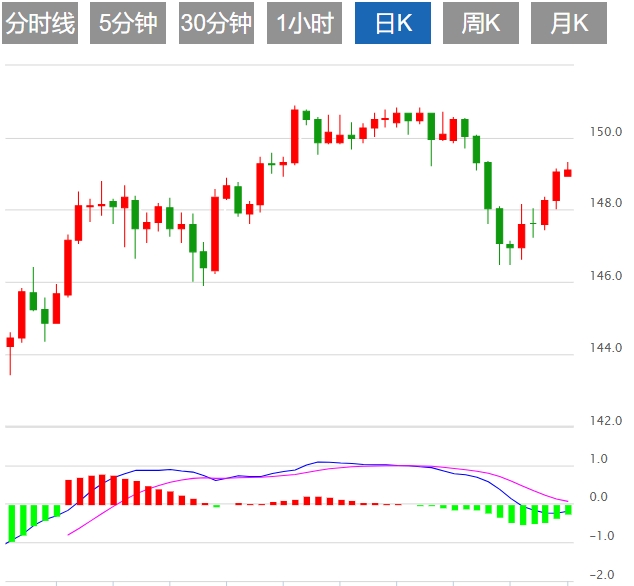This screenshot has width=634, height=586.
Task: Select the 月K monthly tab
Action: 569,24
